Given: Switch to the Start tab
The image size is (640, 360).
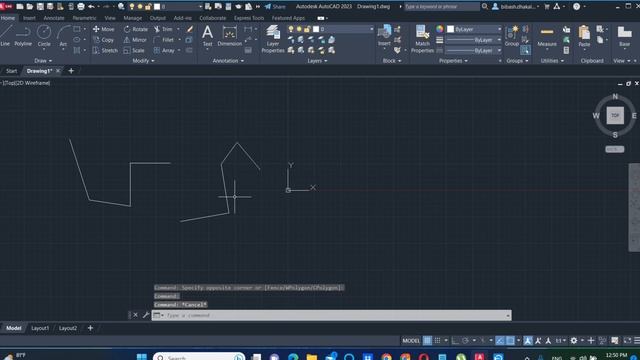Looking at the screenshot, I should 11,71.
